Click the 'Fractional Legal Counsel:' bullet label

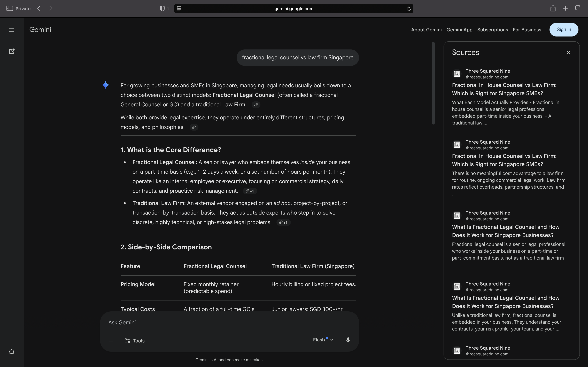click(x=165, y=162)
